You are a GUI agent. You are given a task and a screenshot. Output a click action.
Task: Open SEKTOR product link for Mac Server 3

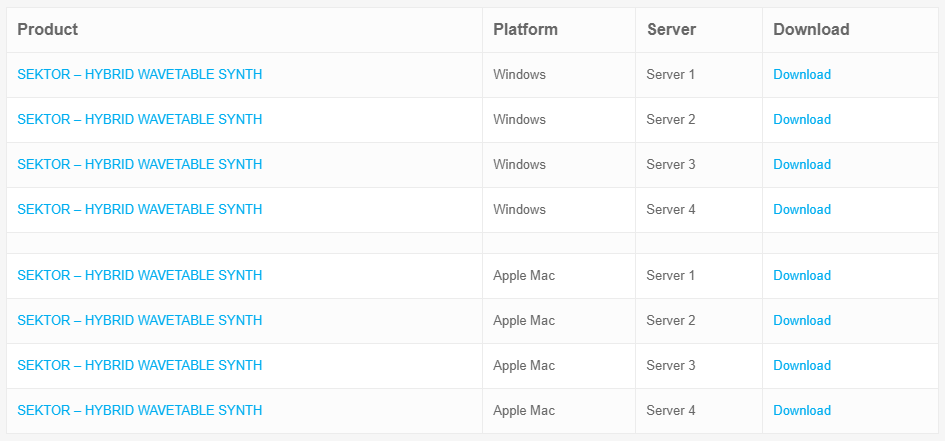pyautogui.click(x=140, y=366)
